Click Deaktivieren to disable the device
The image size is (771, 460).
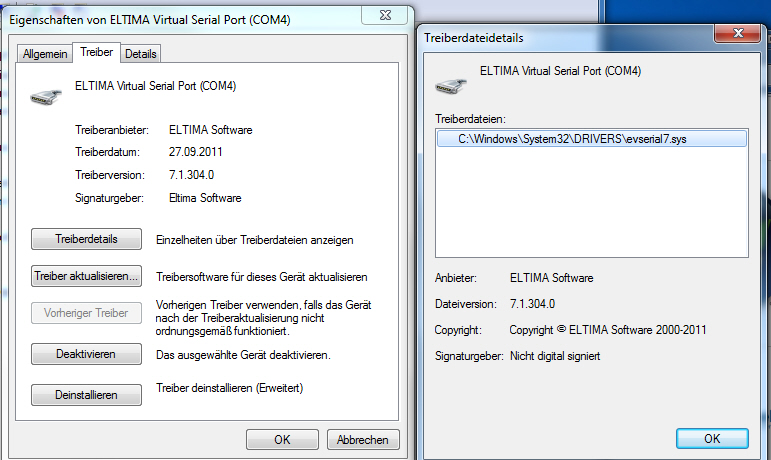coord(87,354)
